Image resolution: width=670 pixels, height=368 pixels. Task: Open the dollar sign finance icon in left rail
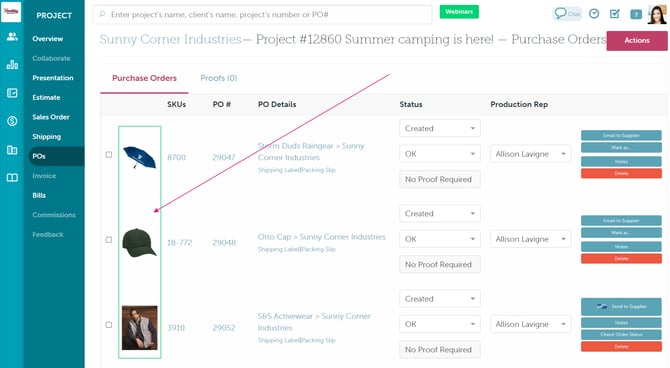[x=12, y=121]
